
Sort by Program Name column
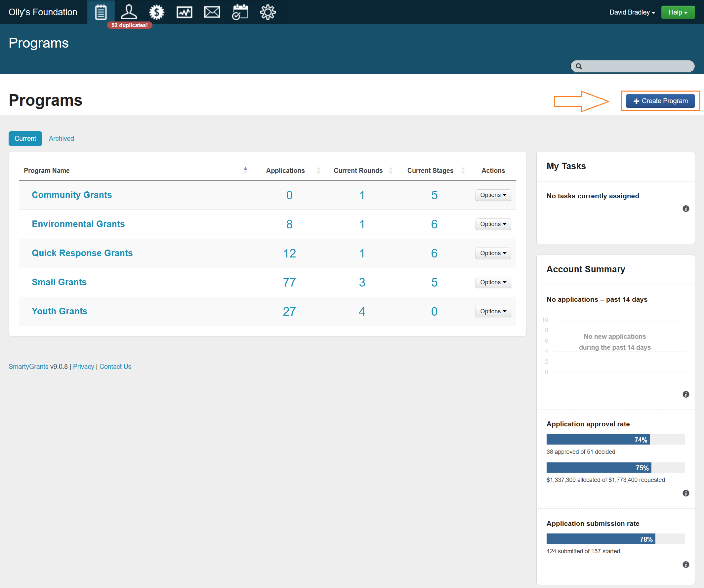[47, 171]
